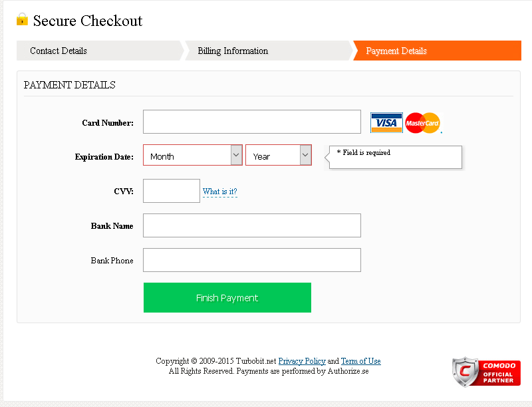Click the Month dropdown arrow

point(236,156)
